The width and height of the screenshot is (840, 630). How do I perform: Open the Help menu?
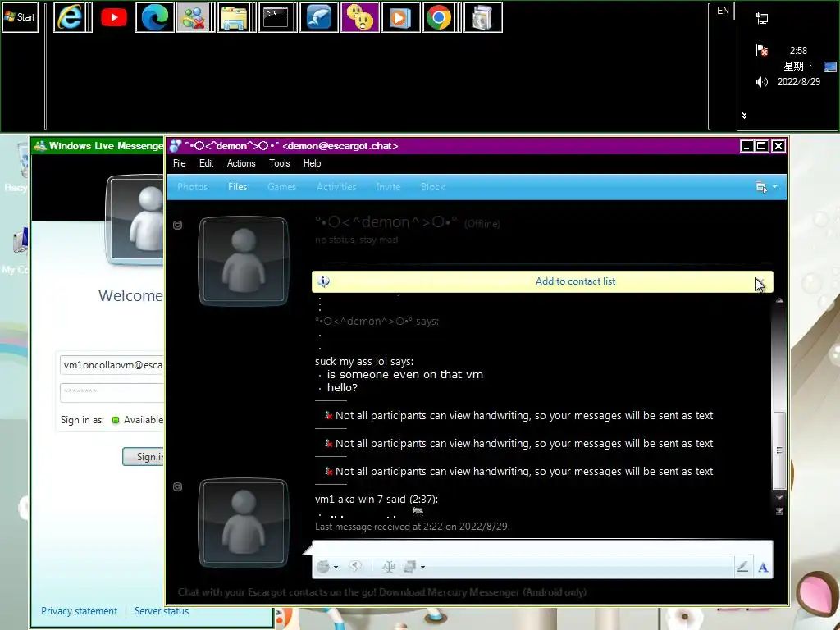[x=312, y=163]
